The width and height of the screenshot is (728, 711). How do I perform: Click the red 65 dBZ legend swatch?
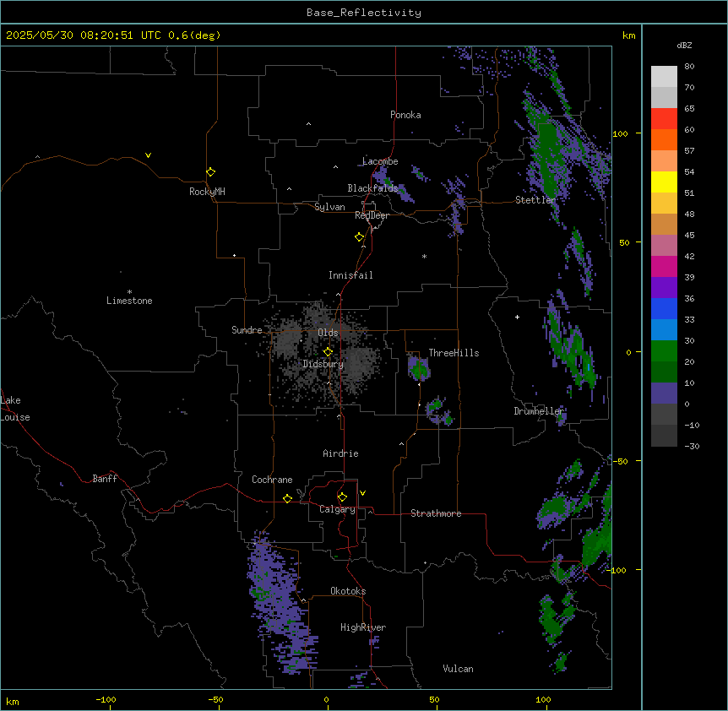tap(664, 119)
